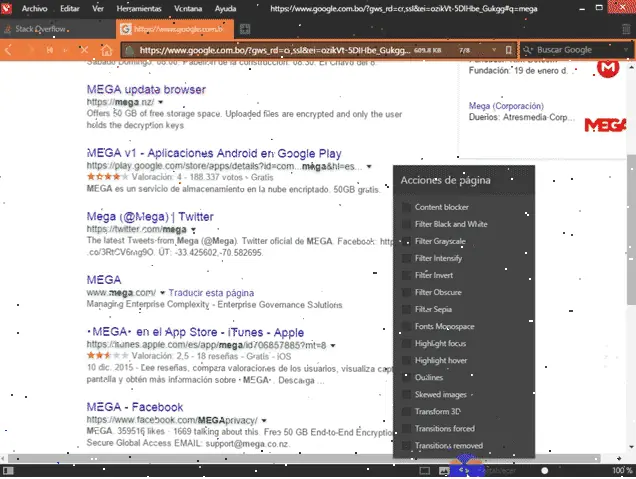Go back with the back arrow
The image size is (636, 479).
pos(9,50)
